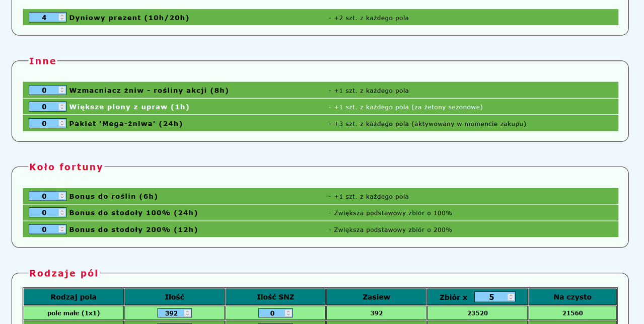Click the Pakiet 'Mega-żniwa' (24h) label
This screenshot has height=324, width=644.
coord(126,124)
